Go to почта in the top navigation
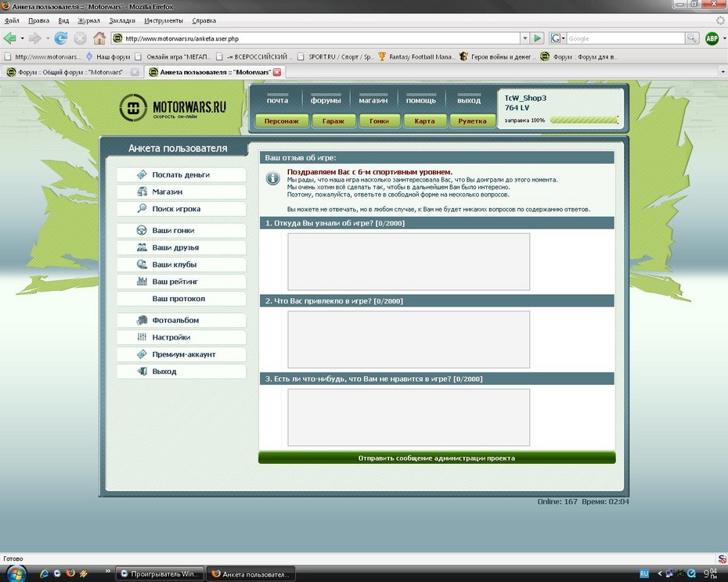This screenshot has width=728, height=582. [x=277, y=100]
